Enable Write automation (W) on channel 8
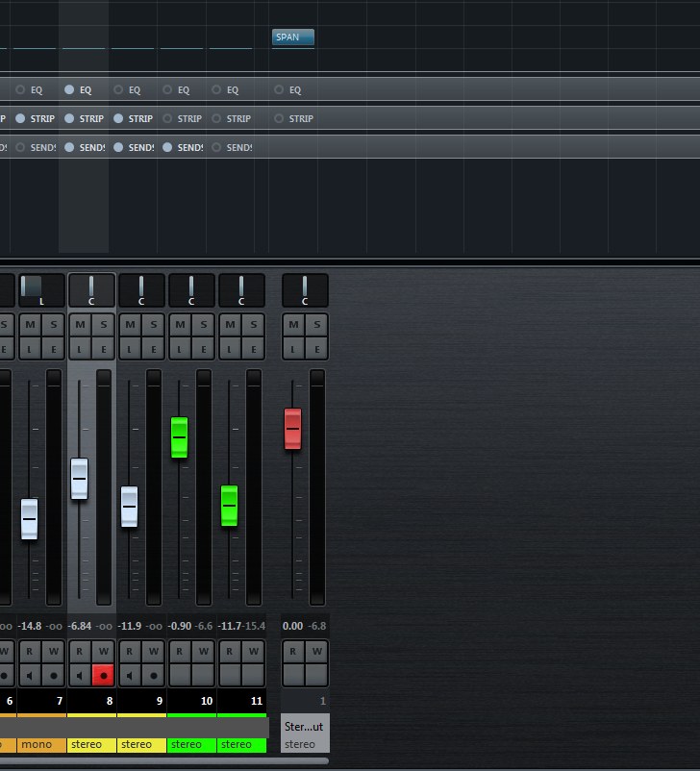700x771 pixels. click(x=103, y=651)
